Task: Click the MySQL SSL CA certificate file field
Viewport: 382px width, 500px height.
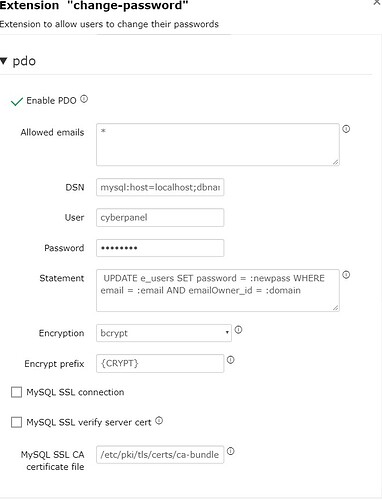Action: (x=160, y=455)
